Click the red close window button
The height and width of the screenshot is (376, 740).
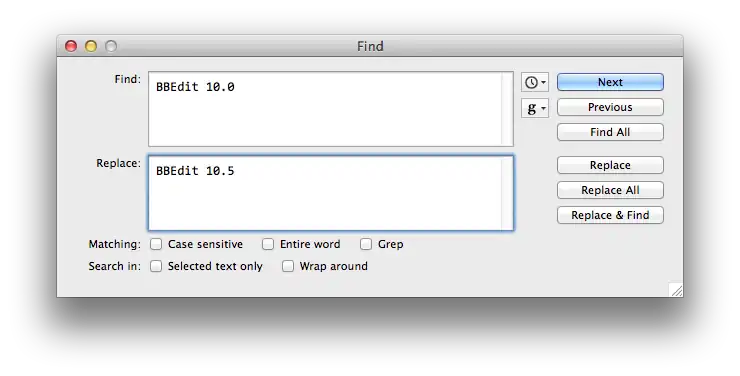[71, 46]
